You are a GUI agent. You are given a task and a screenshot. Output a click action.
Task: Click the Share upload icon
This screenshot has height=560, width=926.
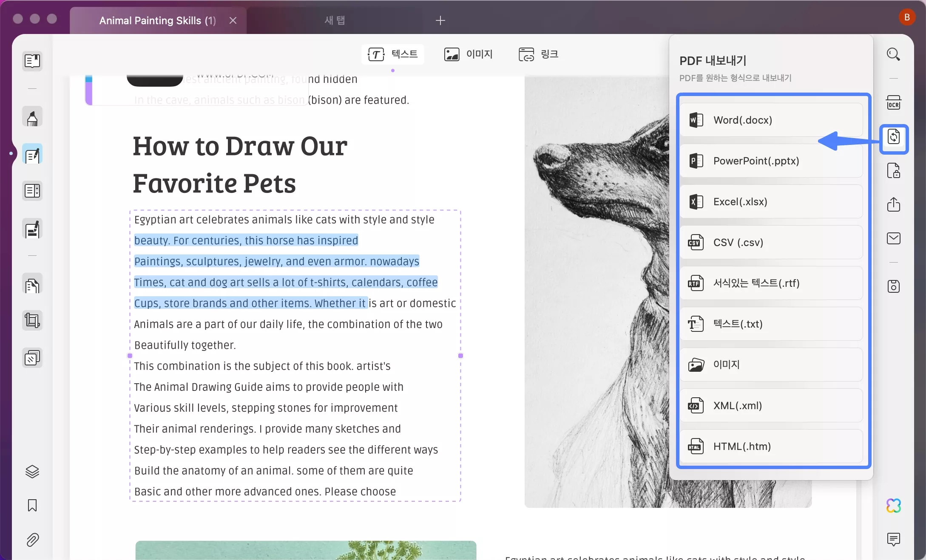[893, 204]
